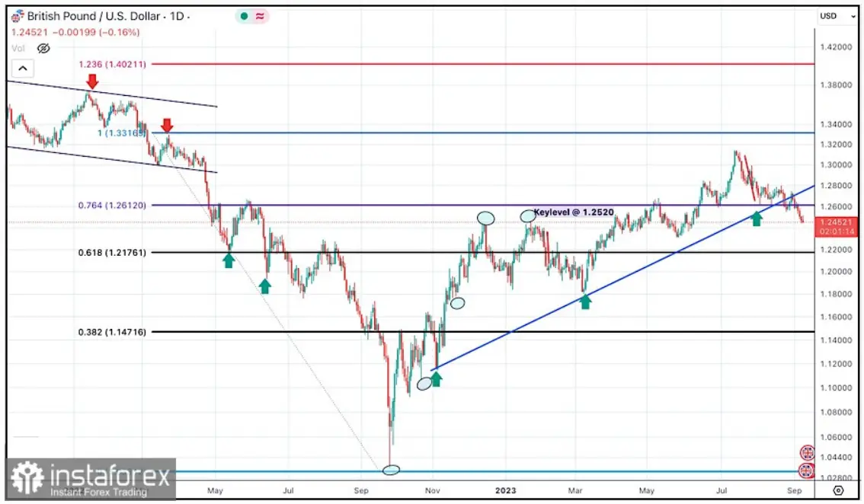Click the InstaForex logo
Image resolution: width=864 pixels, height=504 pixels.
(x=90, y=480)
